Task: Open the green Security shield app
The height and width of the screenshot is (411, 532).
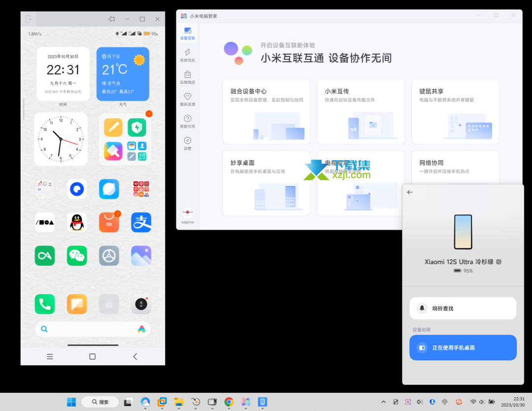Action: [x=137, y=128]
